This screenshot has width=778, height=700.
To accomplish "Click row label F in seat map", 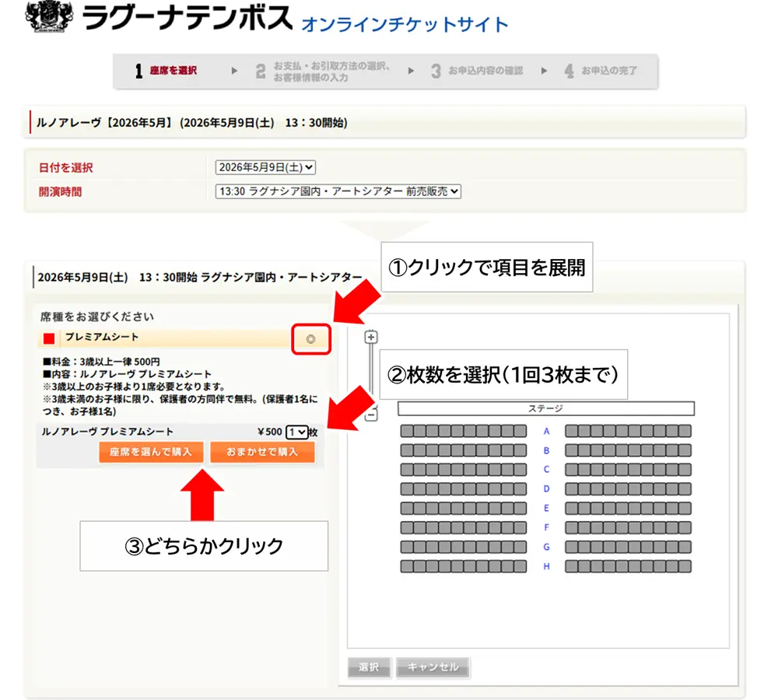I will (x=546, y=527).
